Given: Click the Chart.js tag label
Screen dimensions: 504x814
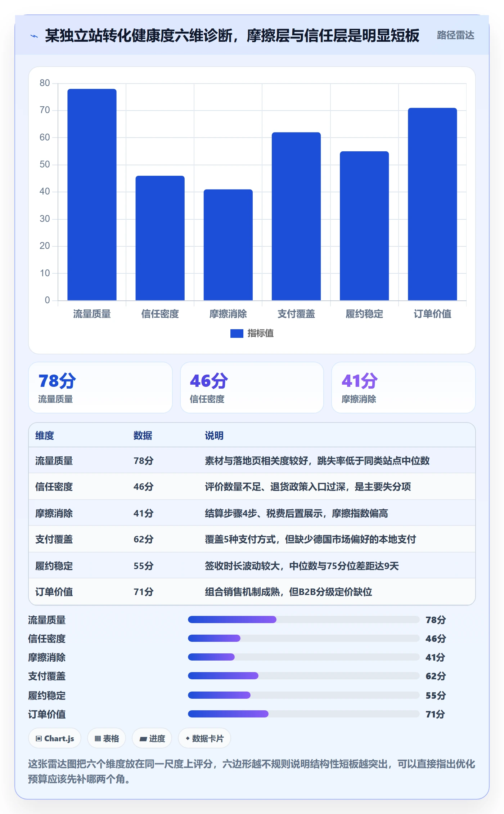Looking at the screenshot, I should (x=59, y=739).
